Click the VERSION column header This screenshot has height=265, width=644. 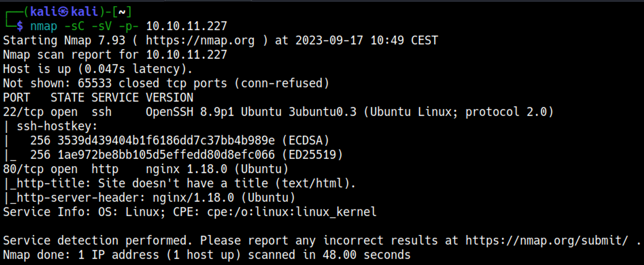pos(169,98)
